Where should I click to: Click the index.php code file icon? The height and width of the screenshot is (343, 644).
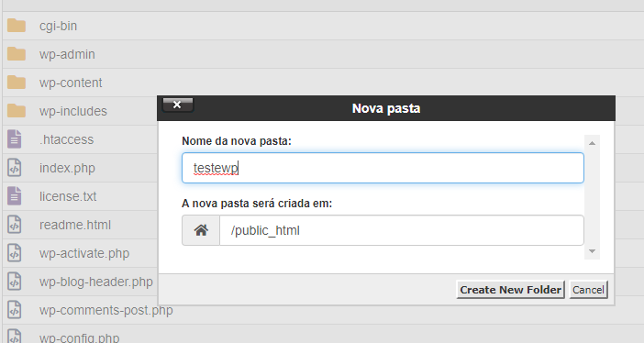tap(15, 168)
